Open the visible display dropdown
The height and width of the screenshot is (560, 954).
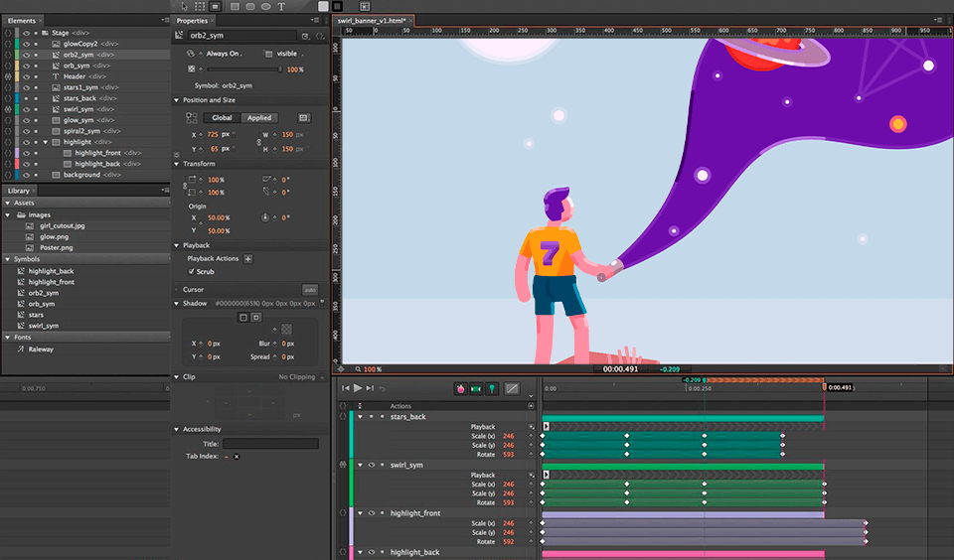point(290,54)
